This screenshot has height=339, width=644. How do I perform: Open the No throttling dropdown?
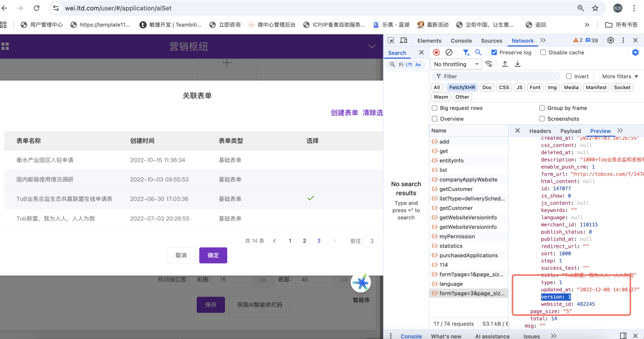pyautogui.click(x=457, y=64)
